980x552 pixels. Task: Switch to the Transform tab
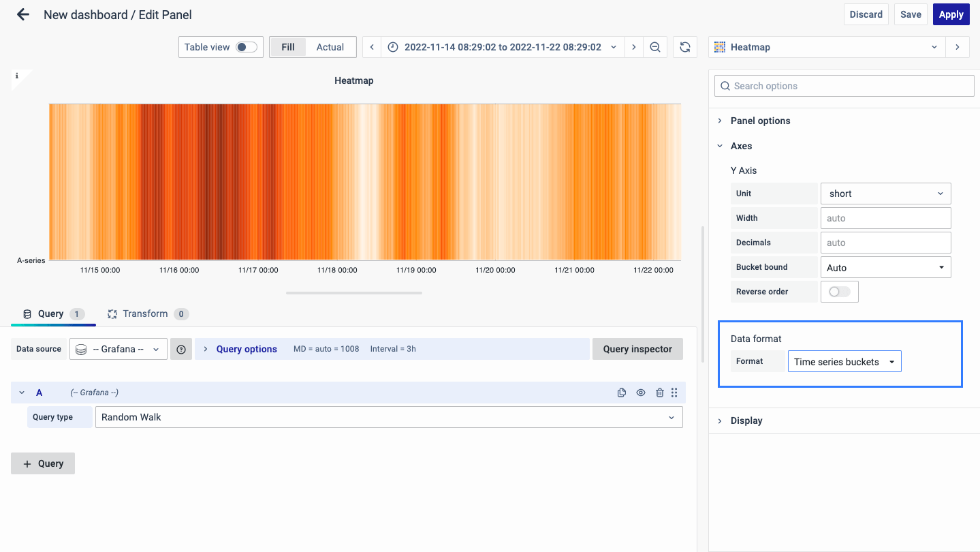tap(147, 313)
